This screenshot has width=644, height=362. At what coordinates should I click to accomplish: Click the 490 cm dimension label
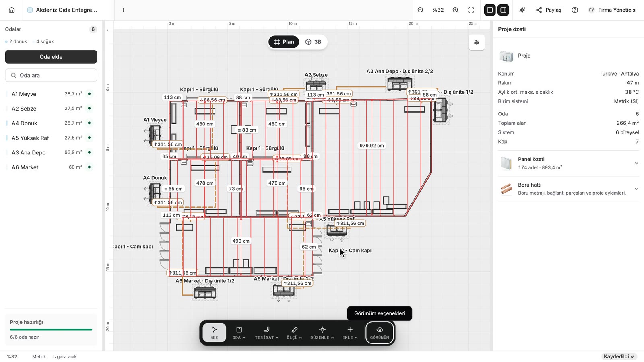241,241
